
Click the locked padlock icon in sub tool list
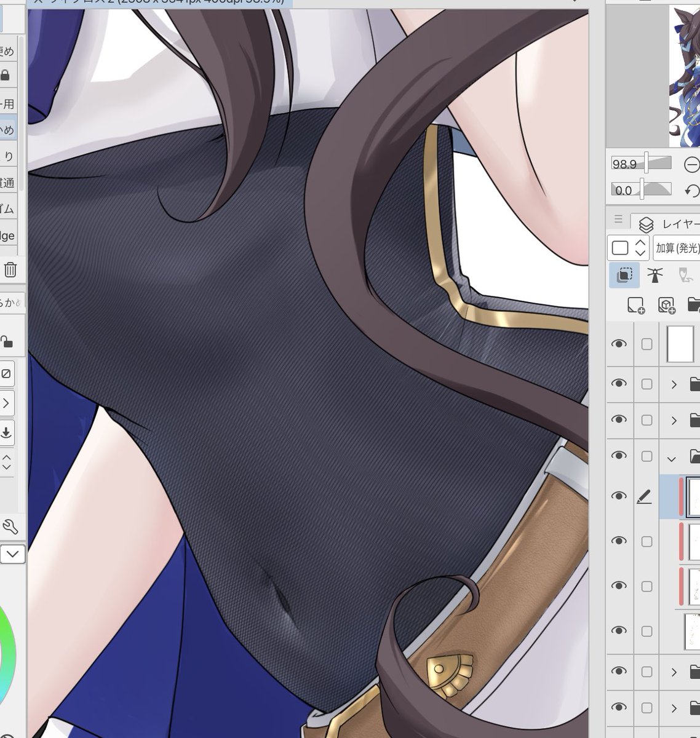click(6, 76)
